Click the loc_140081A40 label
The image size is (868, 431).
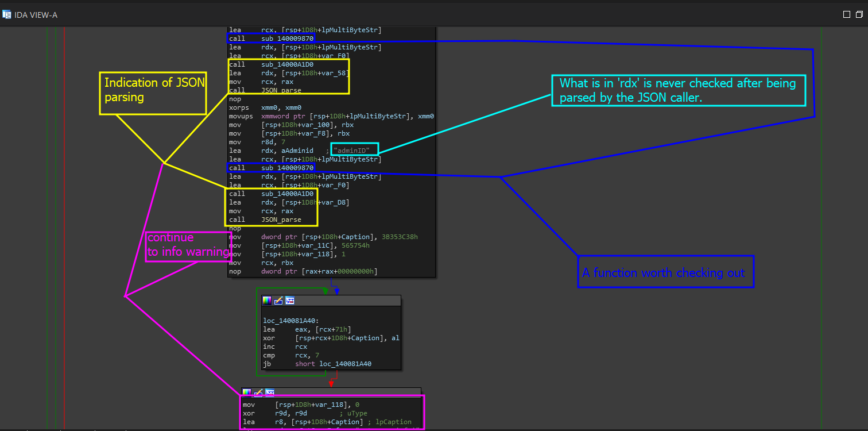288,321
